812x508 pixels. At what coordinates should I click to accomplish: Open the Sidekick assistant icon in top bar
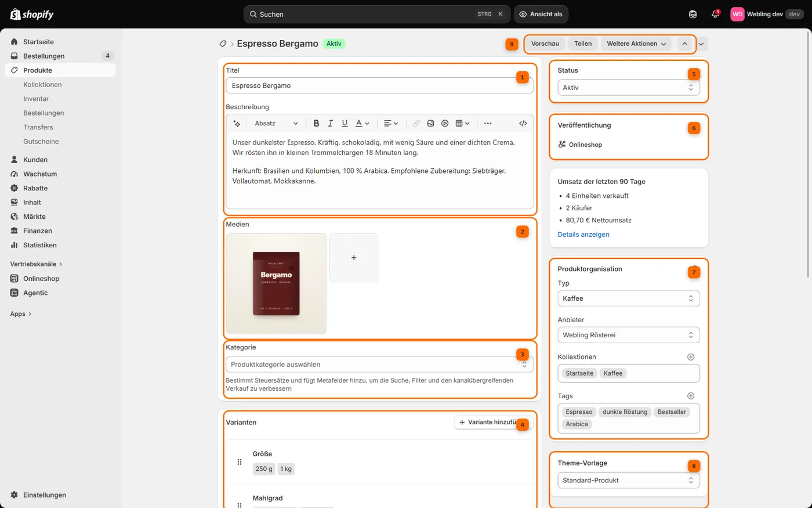pos(693,14)
